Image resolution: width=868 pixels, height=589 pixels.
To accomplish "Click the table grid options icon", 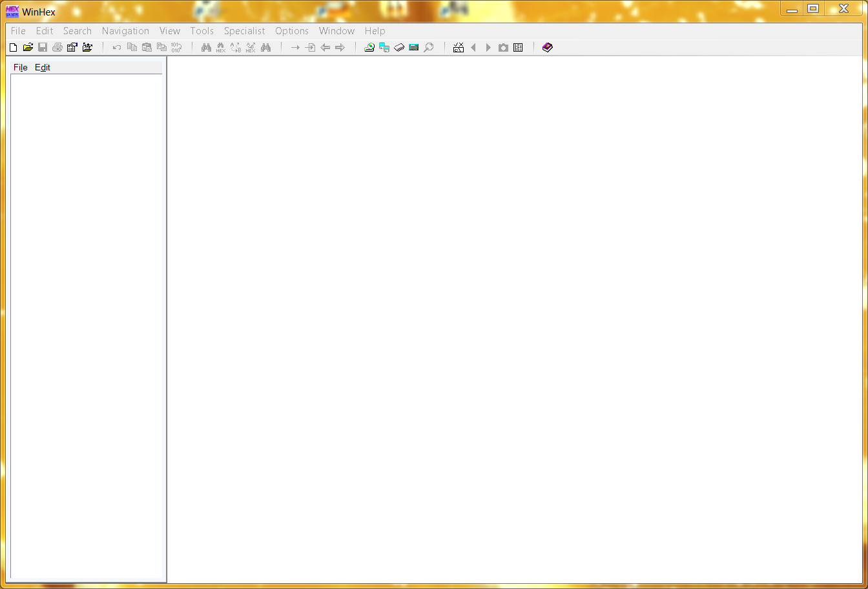I will point(518,47).
